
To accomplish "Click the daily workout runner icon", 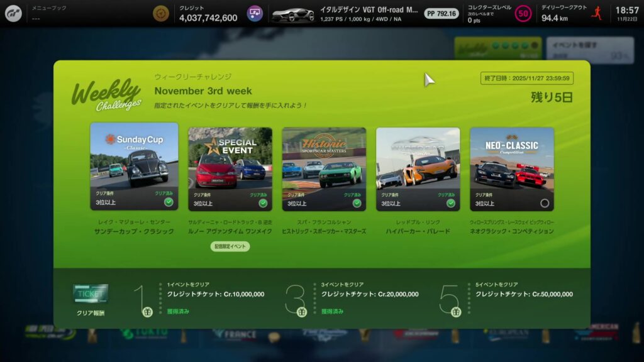I will point(596,13).
